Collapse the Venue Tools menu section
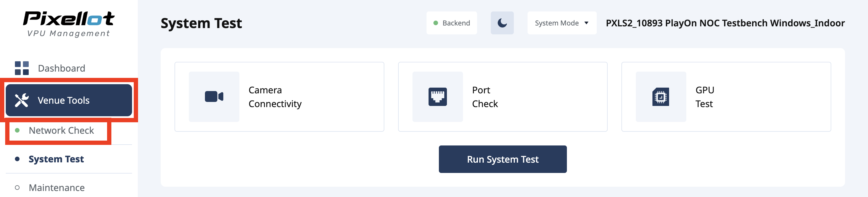 (x=69, y=100)
